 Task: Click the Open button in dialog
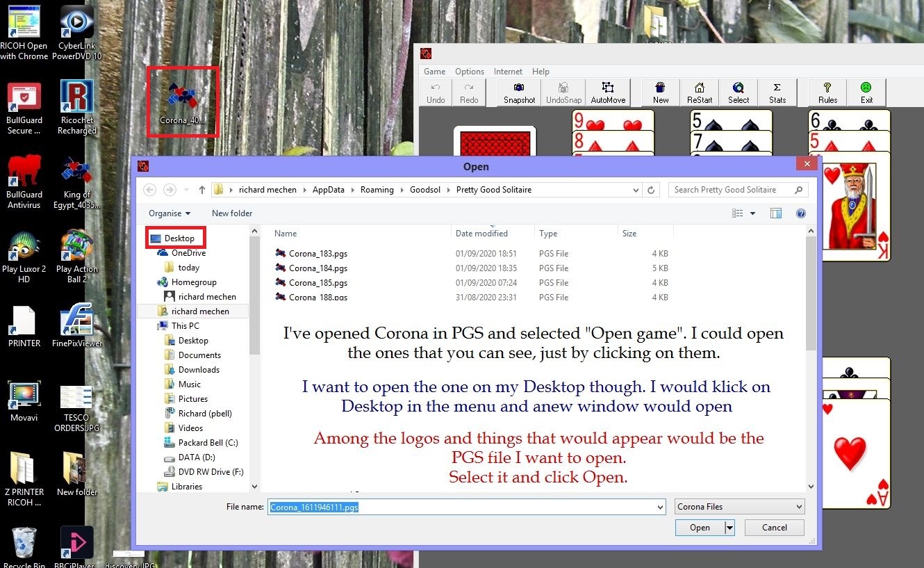700,528
